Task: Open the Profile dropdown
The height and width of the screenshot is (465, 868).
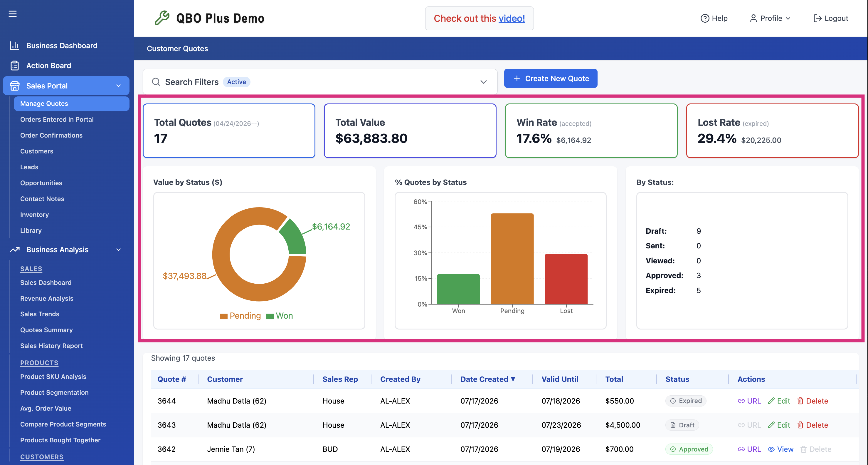Action: point(770,18)
